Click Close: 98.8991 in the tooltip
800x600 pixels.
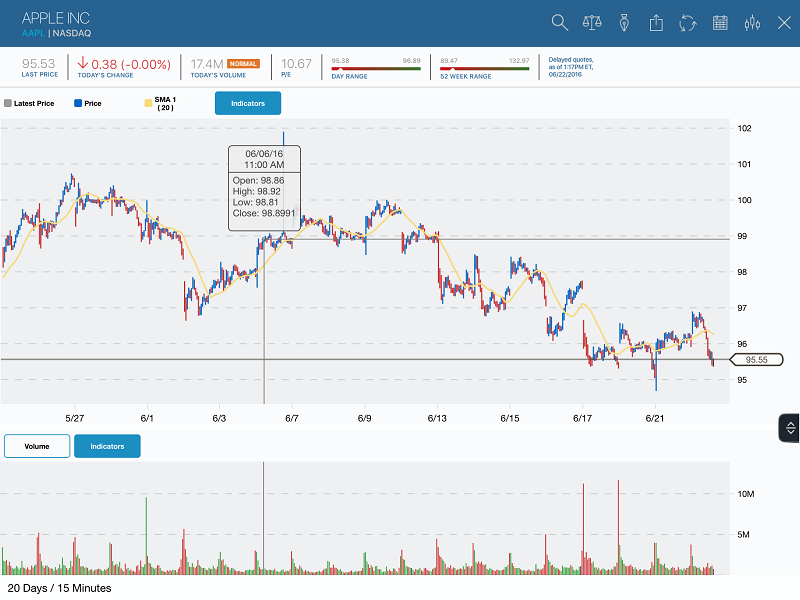264,213
